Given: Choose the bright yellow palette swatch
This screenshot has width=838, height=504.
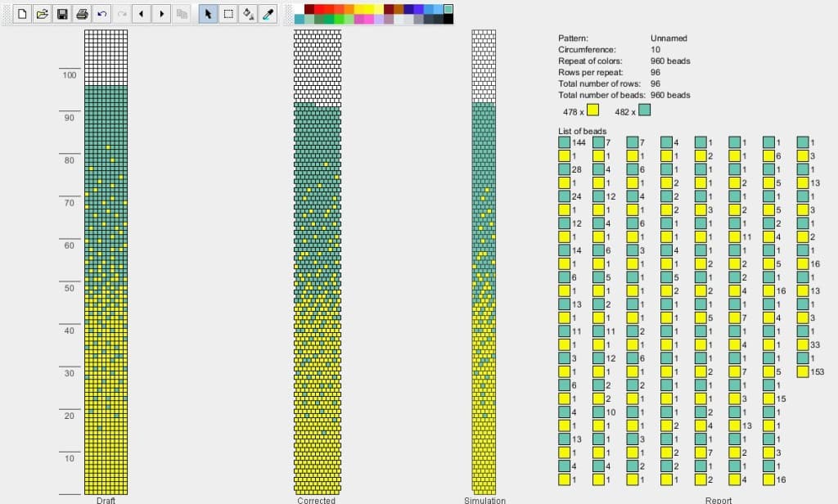Looking at the screenshot, I should coord(369,9).
